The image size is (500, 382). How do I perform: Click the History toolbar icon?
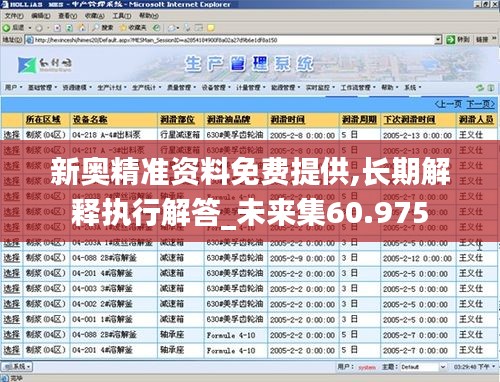tap(157, 28)
